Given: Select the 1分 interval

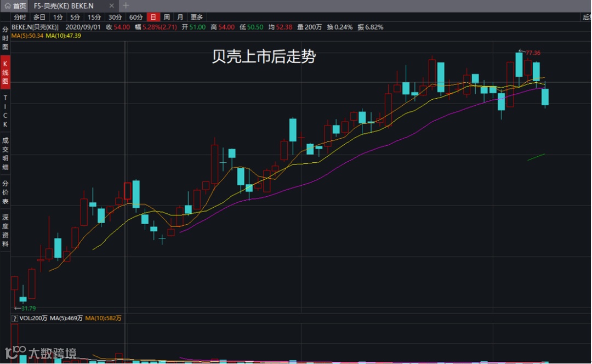Looking at the screenshot, I should tap(58, 18).
